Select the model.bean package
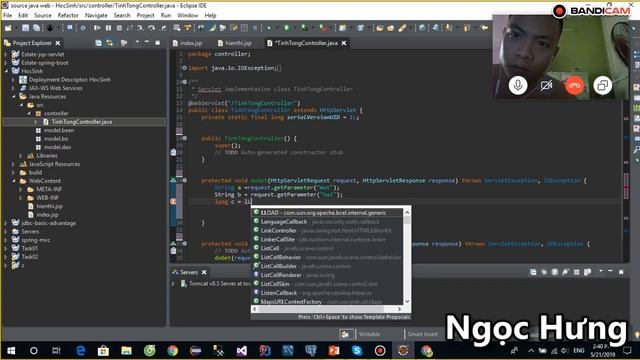This screenshot has width=640, height=360. 59,130
